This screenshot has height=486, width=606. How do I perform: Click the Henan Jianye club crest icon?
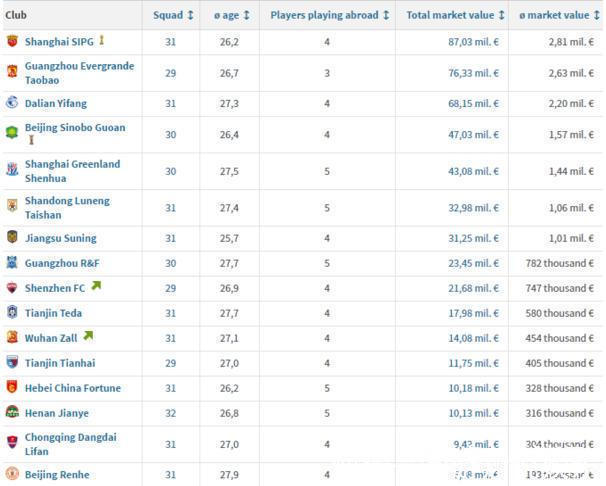pos(12,412)
